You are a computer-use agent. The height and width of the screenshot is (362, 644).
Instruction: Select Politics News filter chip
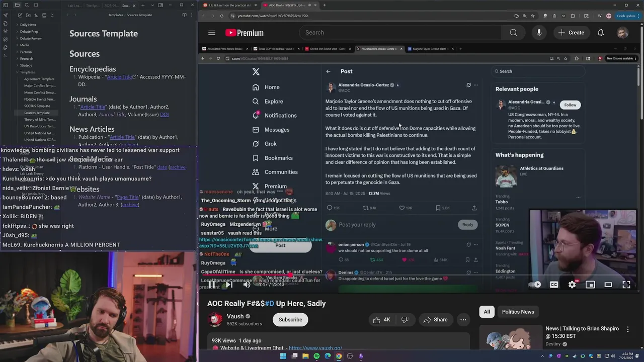pos(518,312)
